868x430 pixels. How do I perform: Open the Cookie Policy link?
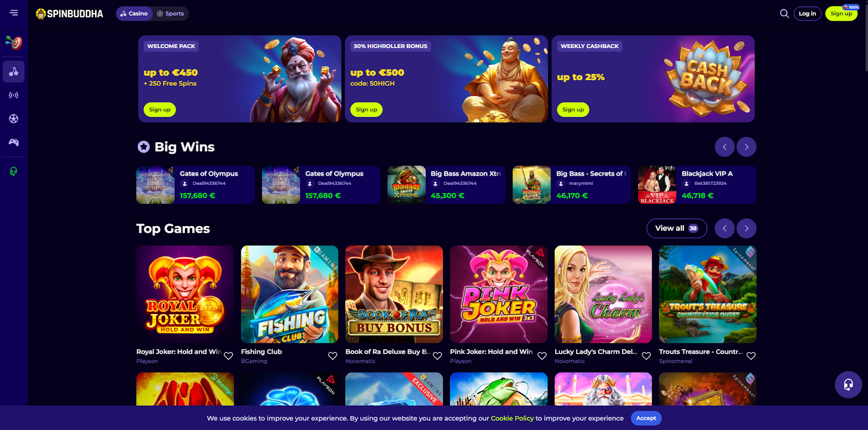pos(512,418)
